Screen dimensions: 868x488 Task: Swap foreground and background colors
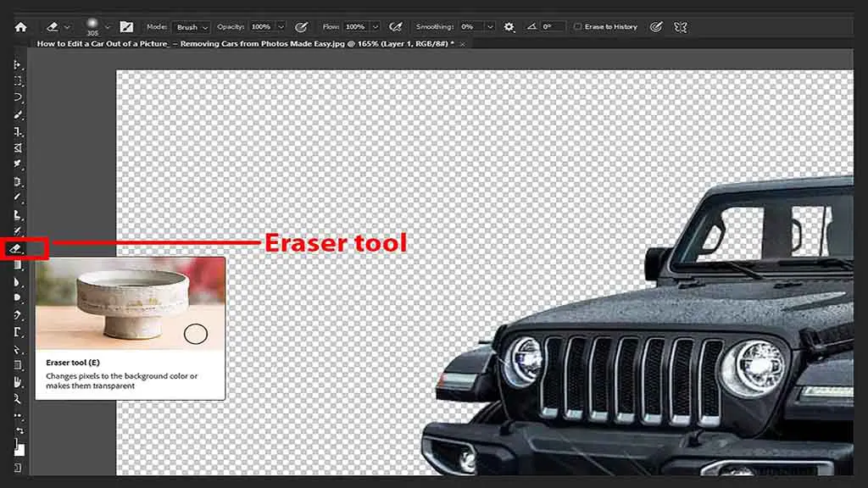point(20,430)
